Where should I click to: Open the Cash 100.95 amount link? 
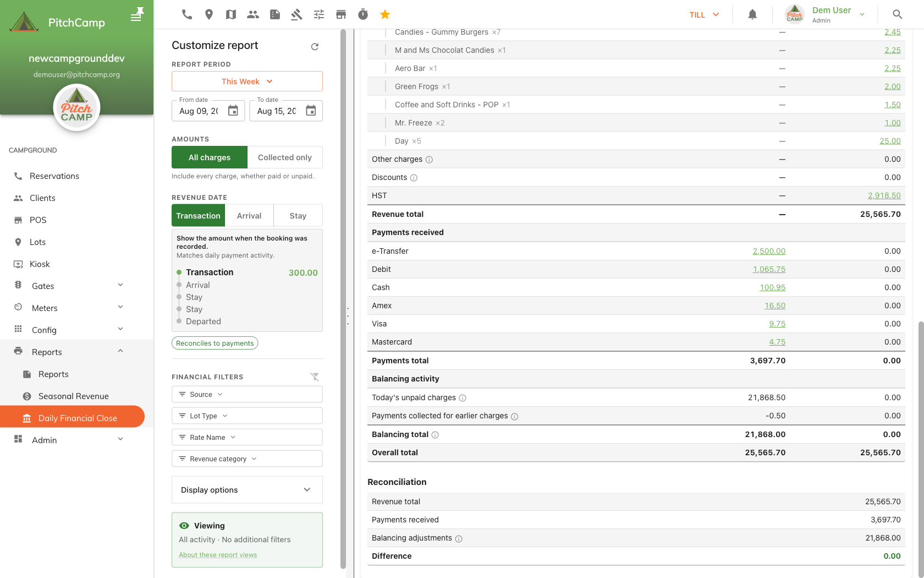tap(773, 287)
